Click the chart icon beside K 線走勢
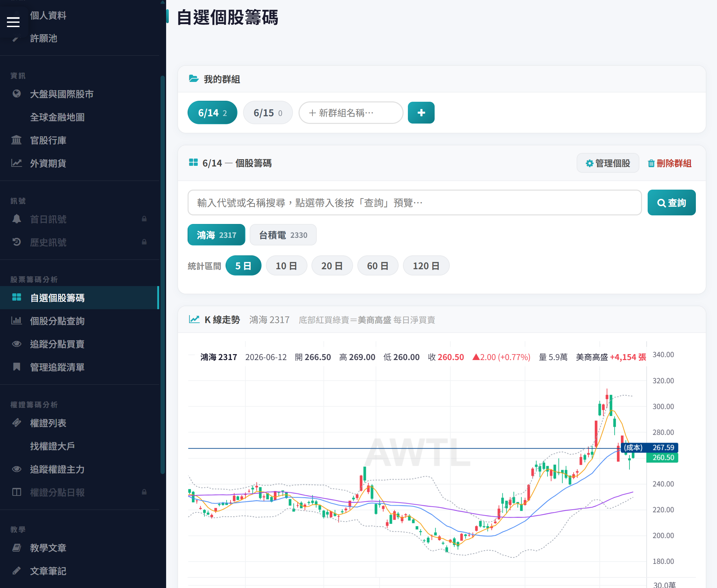 [194, 319]
